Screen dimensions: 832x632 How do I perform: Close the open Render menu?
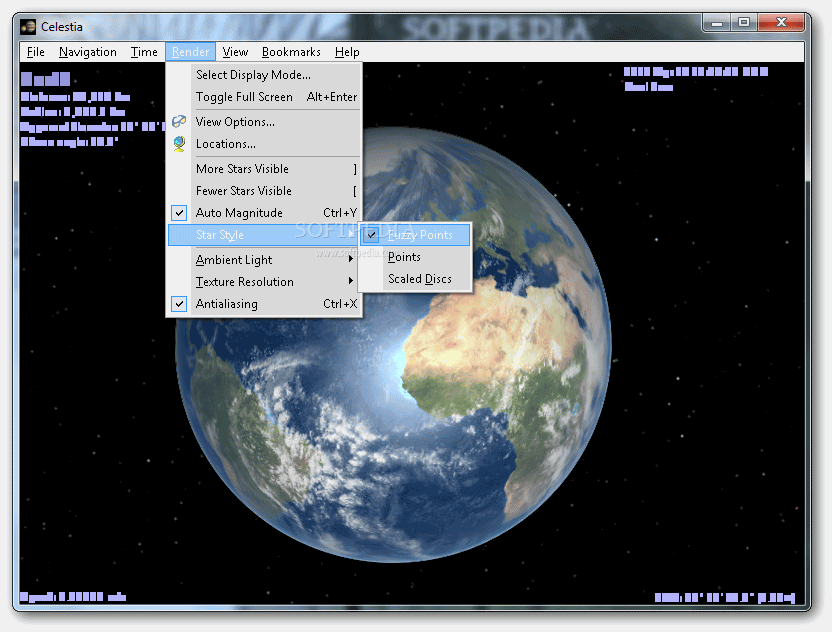[190, 52]
